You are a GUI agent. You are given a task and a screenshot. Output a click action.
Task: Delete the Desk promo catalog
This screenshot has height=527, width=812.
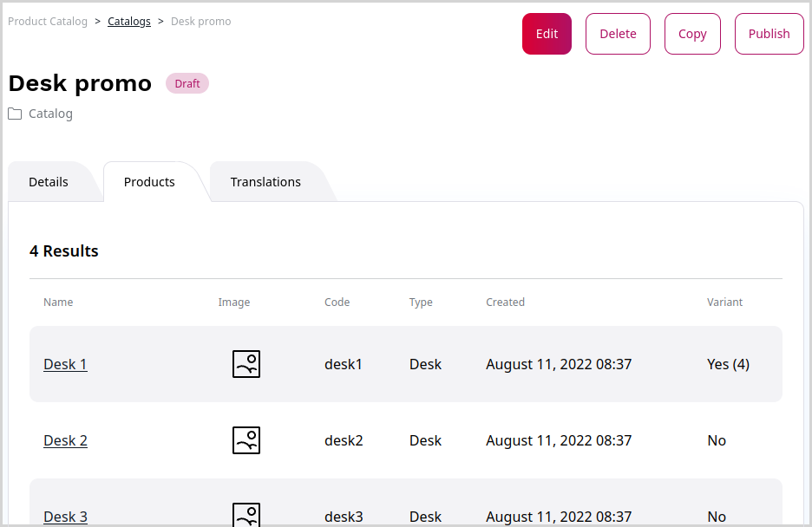(x=618, y=34)
